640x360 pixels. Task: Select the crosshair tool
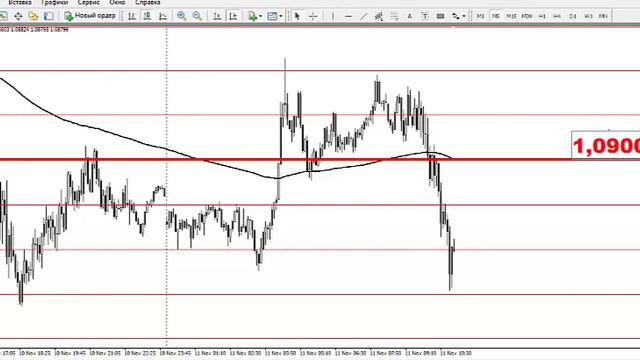[x=313, y=16]
